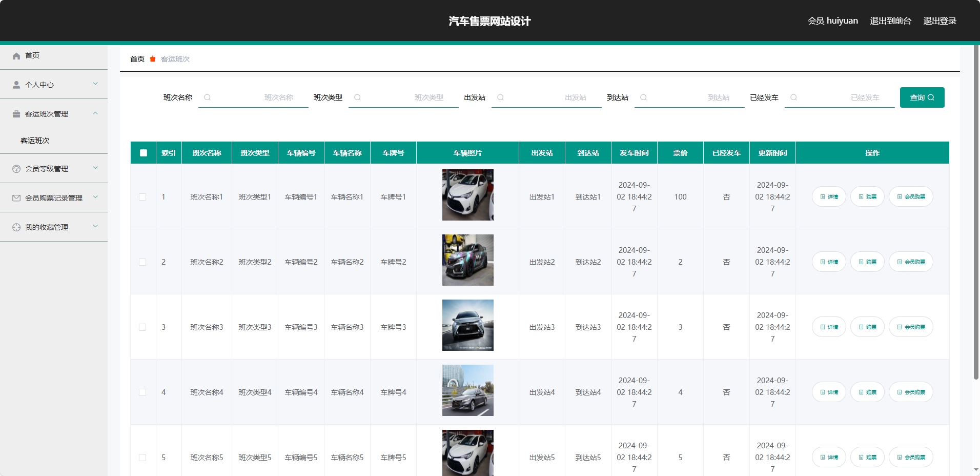980x476 pixels.
Task: Click the envelope icon beside 会员购票记录管理
Action: coord(16,197)
